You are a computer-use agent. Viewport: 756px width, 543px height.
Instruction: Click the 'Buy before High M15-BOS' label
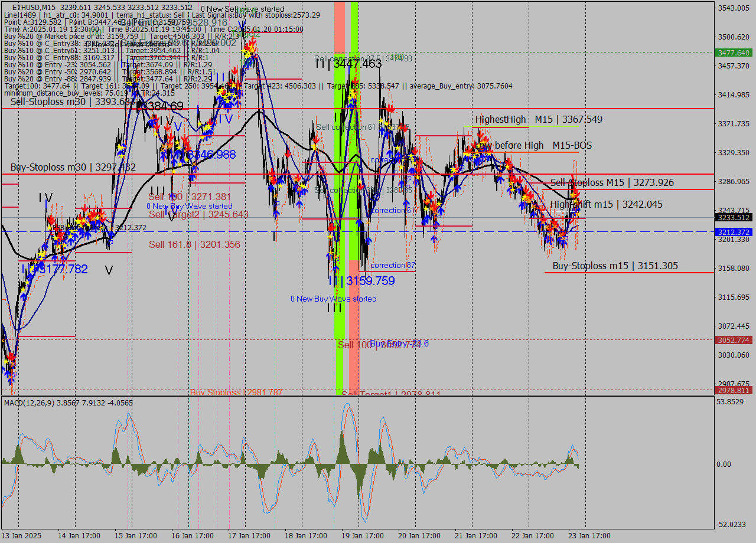click(x=534, y=145)
